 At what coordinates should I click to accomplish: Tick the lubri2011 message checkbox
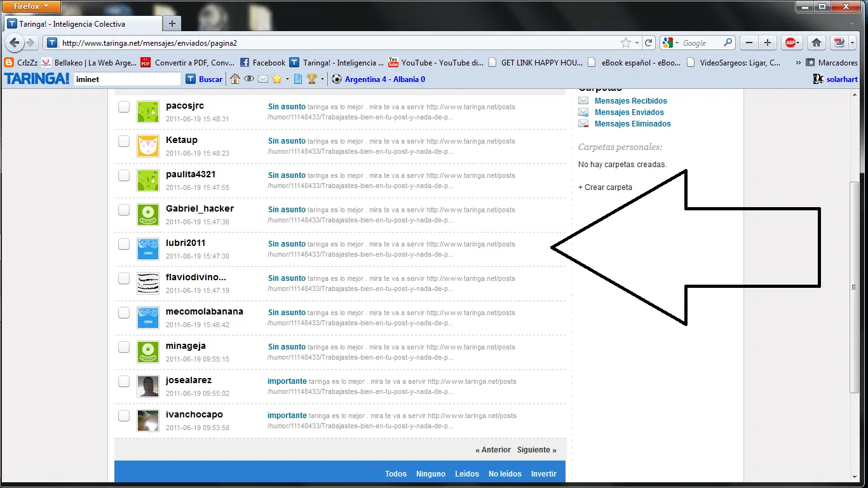tap(124, 244)
